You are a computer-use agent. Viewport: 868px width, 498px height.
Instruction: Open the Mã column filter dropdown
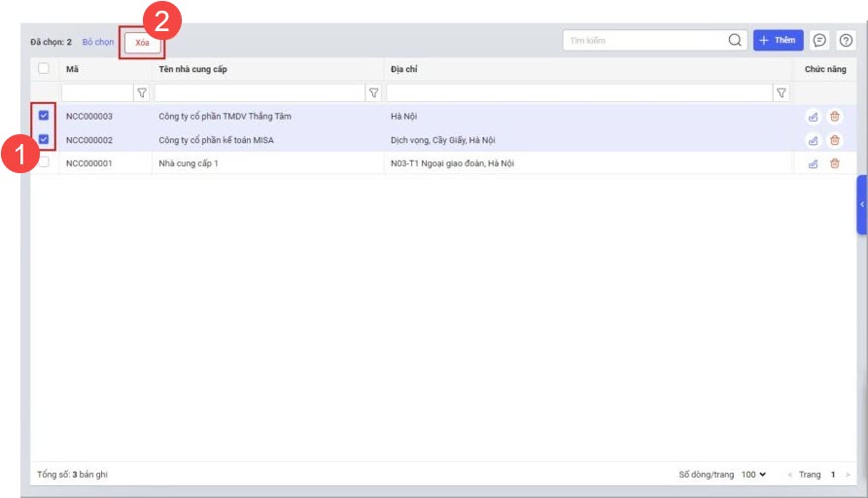point(142,93)
